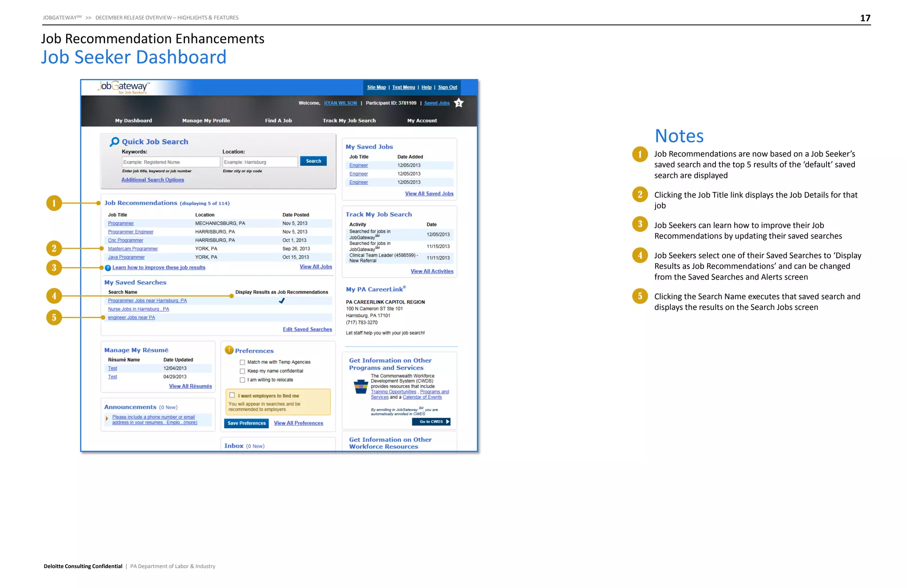Click Save Preferences button

click(x=246, y=423)
